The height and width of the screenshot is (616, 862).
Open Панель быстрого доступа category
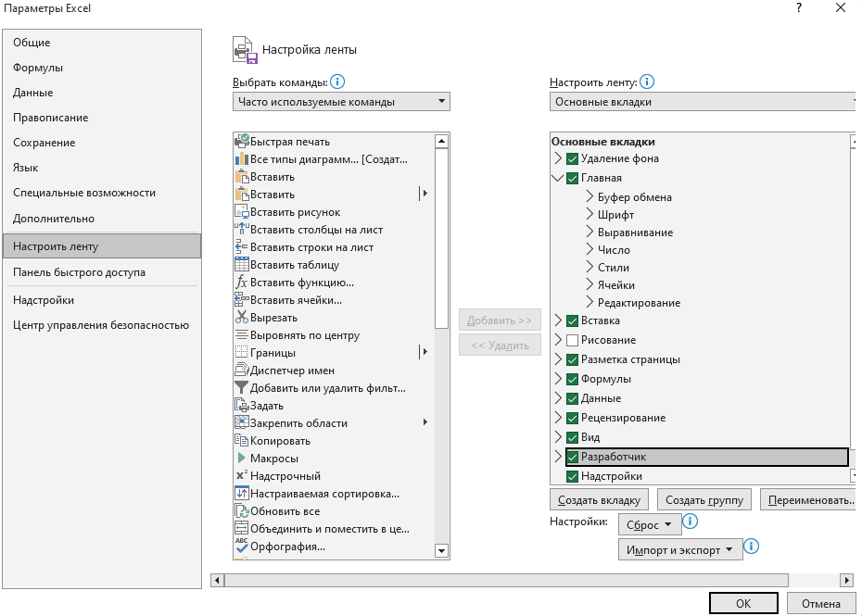(102, 272)
